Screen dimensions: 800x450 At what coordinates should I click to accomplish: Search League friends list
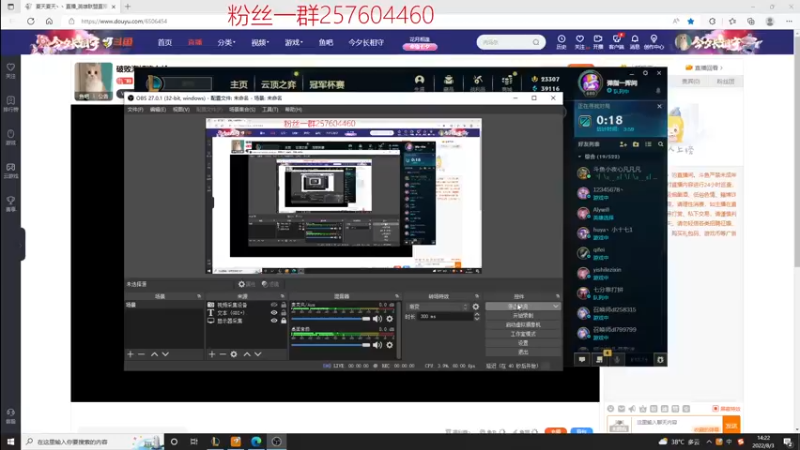coord(661,144)
